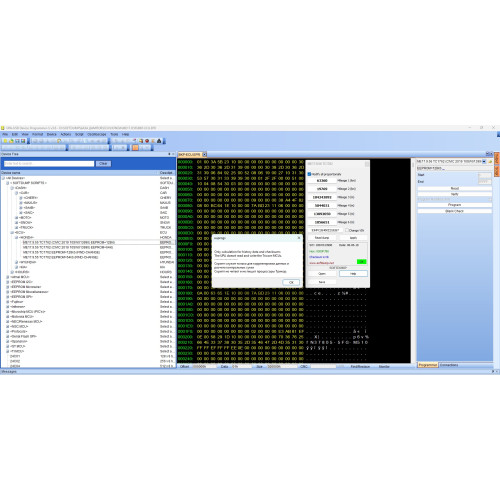The width and height of the screenshot is (500, 500).
Task: Expand the TRUCK tree node
Action: pos(16,227)
